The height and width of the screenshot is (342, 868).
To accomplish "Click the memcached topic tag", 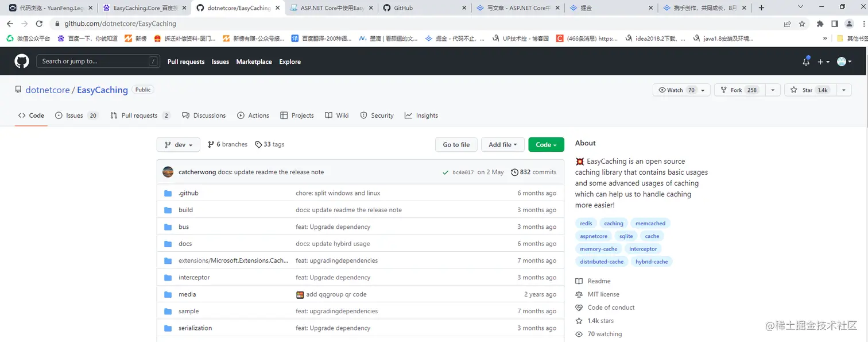I will coord(650,224).
